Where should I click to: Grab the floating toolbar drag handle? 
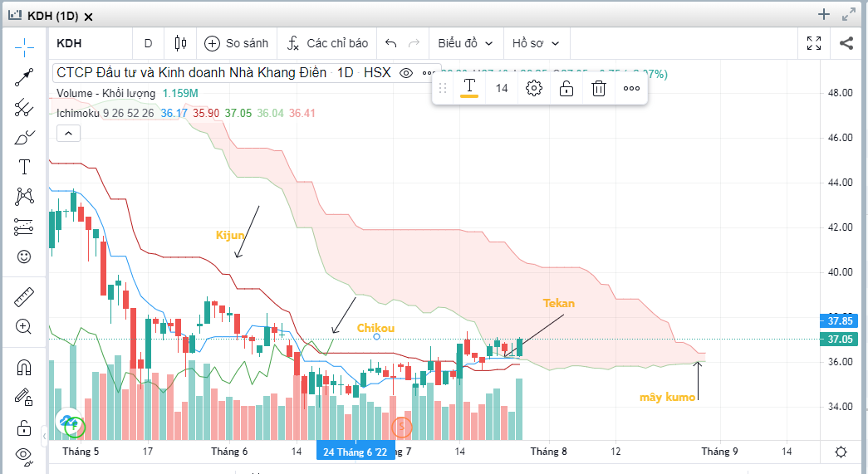coord(442,88)
